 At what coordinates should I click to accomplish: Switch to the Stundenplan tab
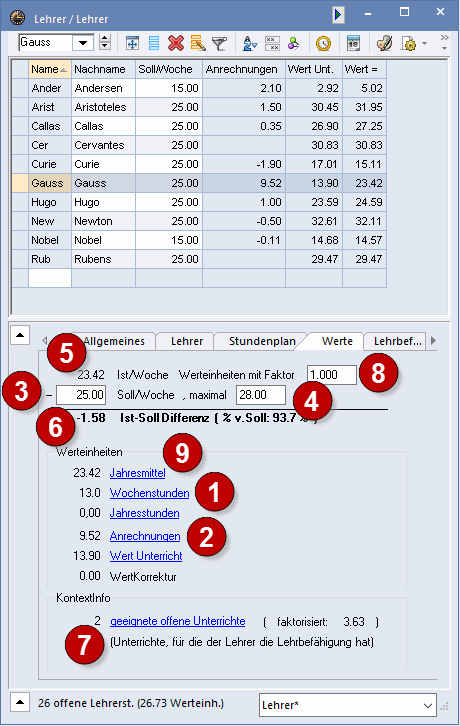262,341
